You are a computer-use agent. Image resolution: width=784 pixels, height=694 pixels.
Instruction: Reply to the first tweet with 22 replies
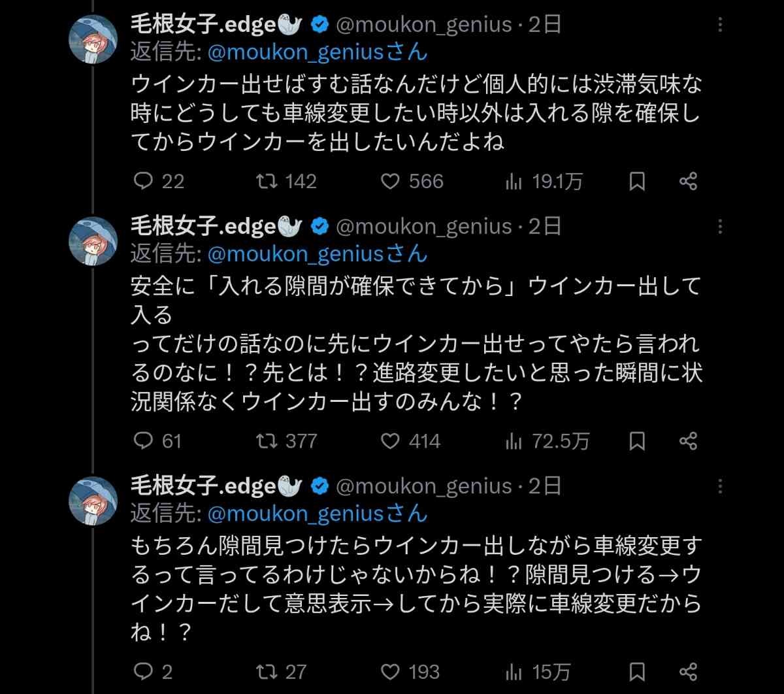pyautogui.click(x=143, y=181)
